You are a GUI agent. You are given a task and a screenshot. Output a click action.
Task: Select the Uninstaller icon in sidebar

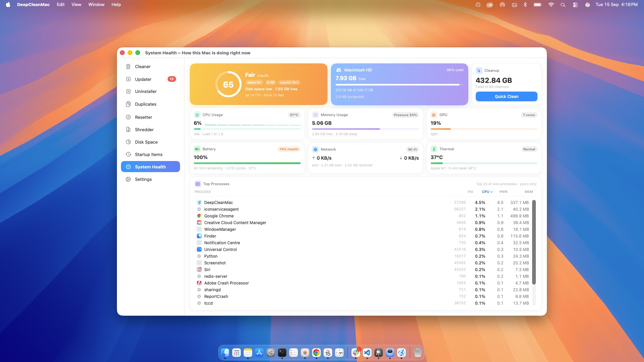[128, 91]
